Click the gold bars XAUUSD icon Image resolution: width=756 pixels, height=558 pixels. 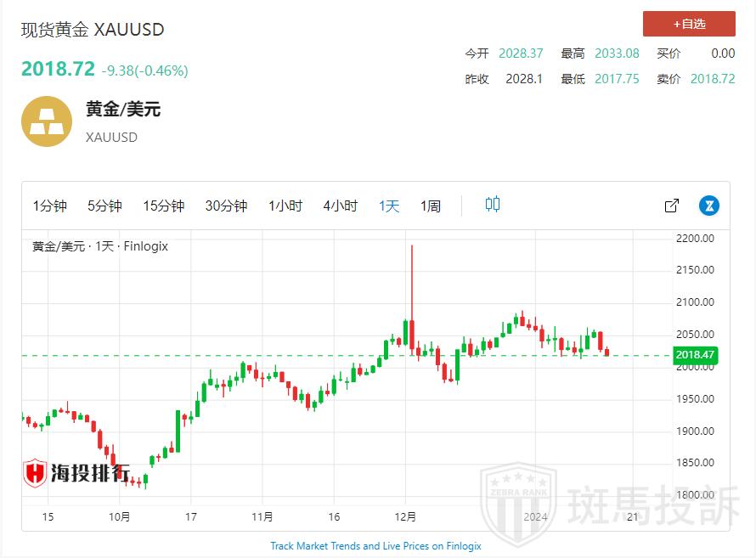point(47,121)
